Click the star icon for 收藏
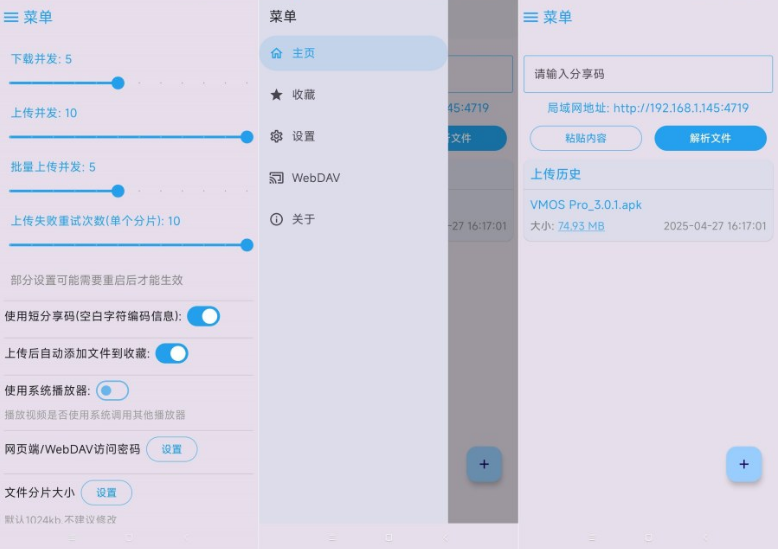 pos(276,94)
